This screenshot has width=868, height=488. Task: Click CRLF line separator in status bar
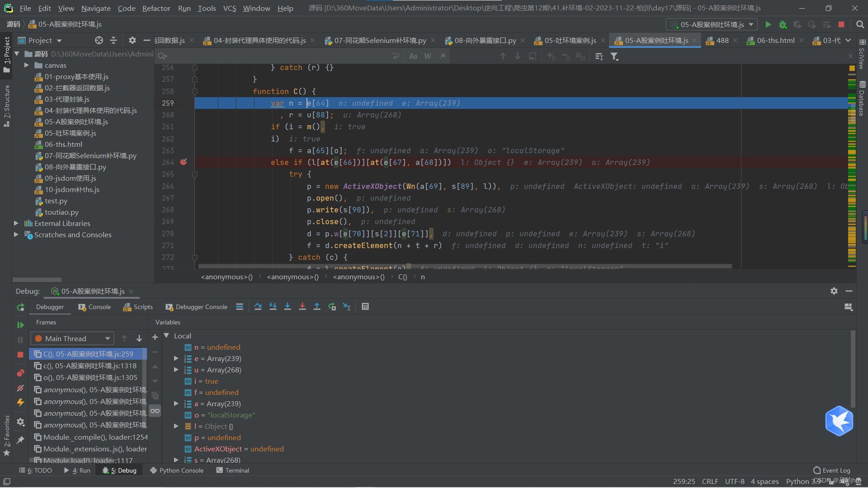coord(710,481)
